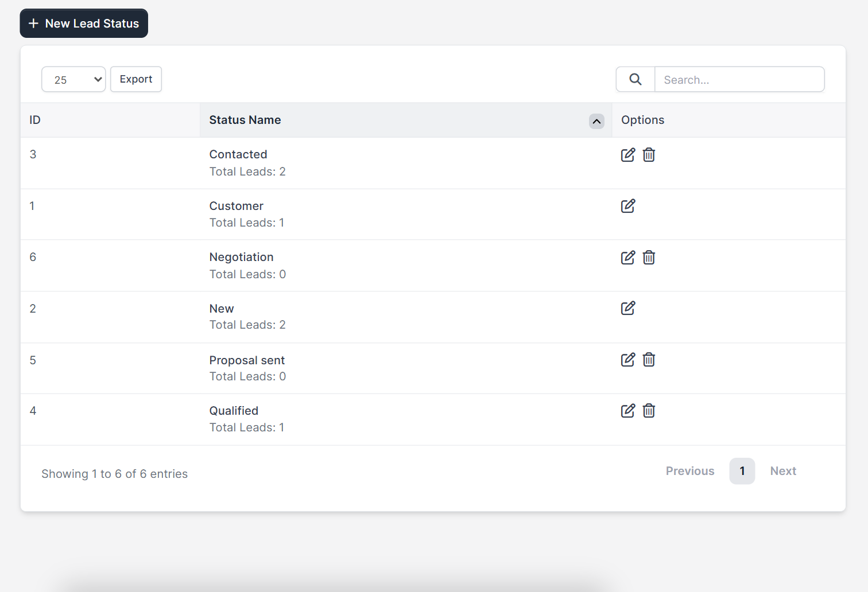The width and height of the screenshot is (868, 592).
Task: Select the Proposal sent status name
Action: coord(247,360)
